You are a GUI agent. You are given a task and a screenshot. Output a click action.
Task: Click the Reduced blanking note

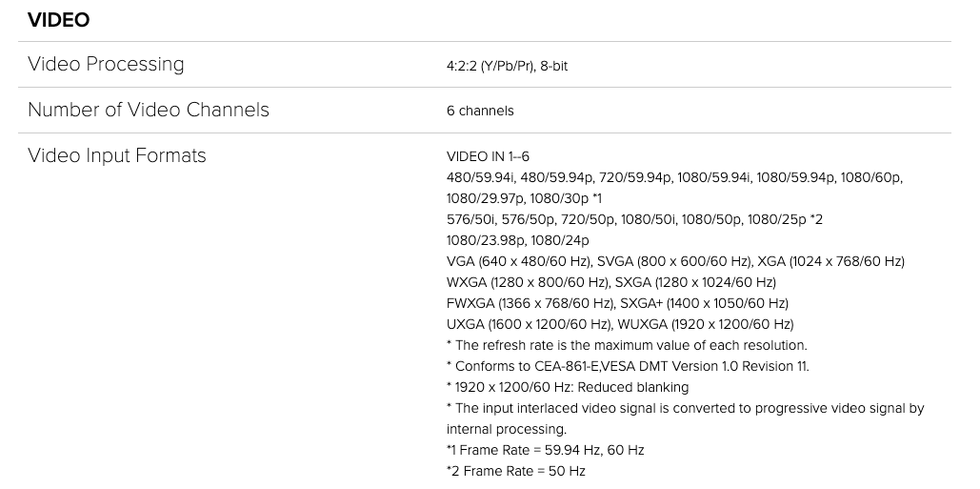pyautogui.click(x=567, y=387)
